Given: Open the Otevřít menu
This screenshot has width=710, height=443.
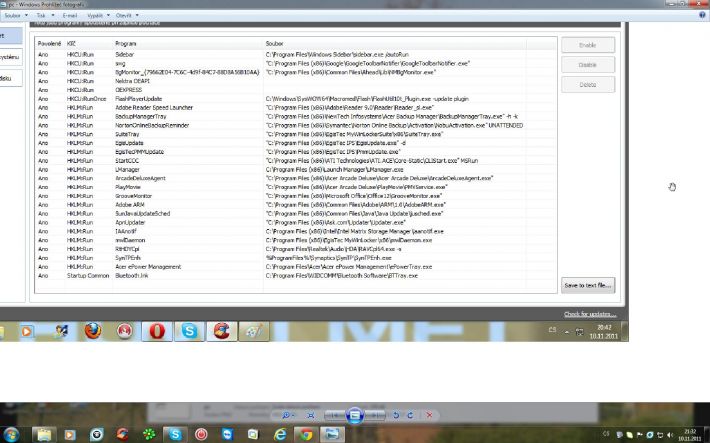Looking at the screenshot, I should [127, 15].
